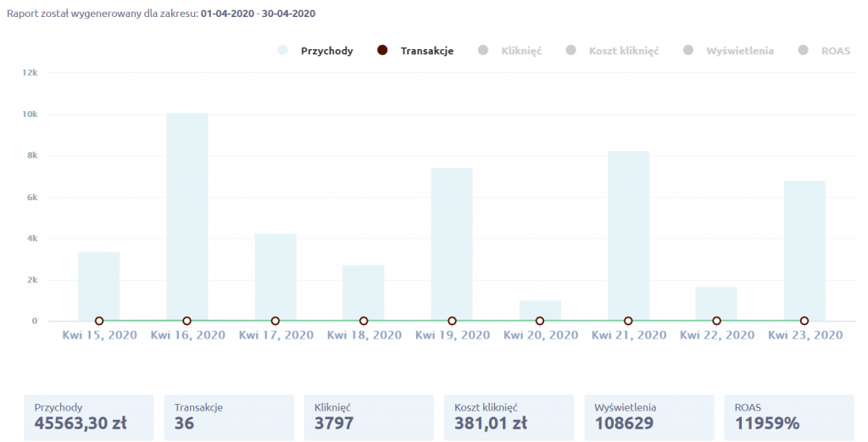Open the Przychody summary card
This screenshot has width=868, height=442.
tap(88, 417)
